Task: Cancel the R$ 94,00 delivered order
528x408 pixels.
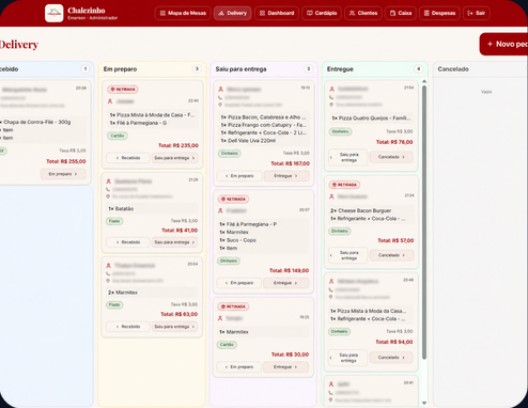Action: (391, 358)
